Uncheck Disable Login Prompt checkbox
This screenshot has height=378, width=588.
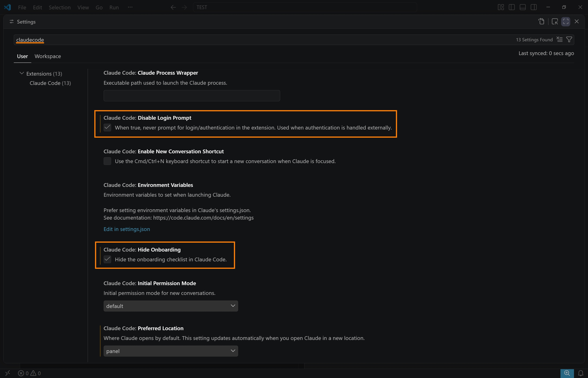(x=107, y=128)
